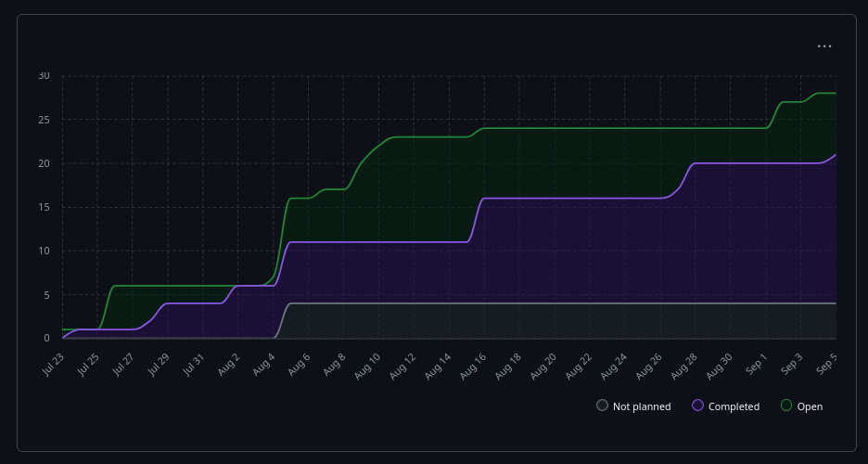Toggle the green Open legend circle

point(787,406)
